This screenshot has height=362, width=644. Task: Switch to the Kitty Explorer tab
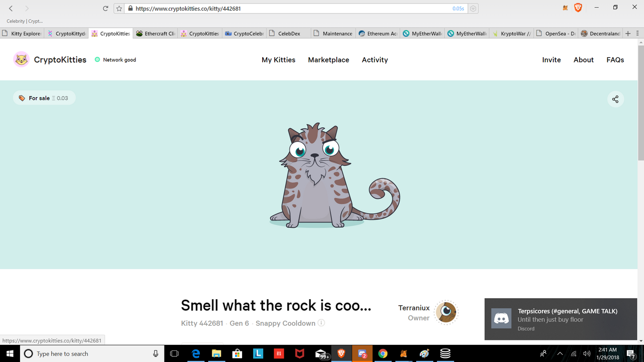coord(23,34)
